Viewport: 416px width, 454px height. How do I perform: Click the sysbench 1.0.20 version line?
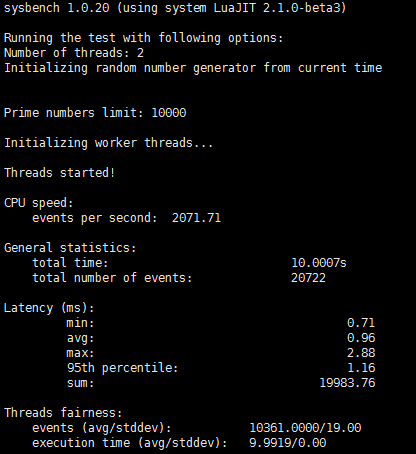coord(175,8)
